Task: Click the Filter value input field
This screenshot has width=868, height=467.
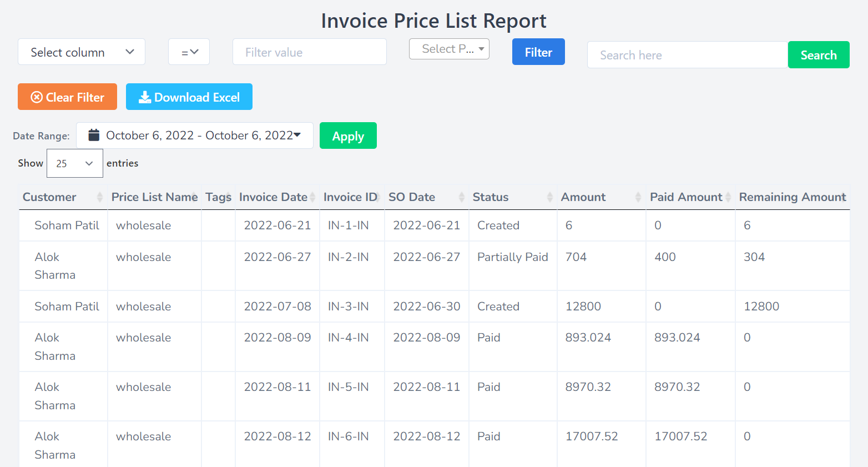Action: click(x=310, y=52)
